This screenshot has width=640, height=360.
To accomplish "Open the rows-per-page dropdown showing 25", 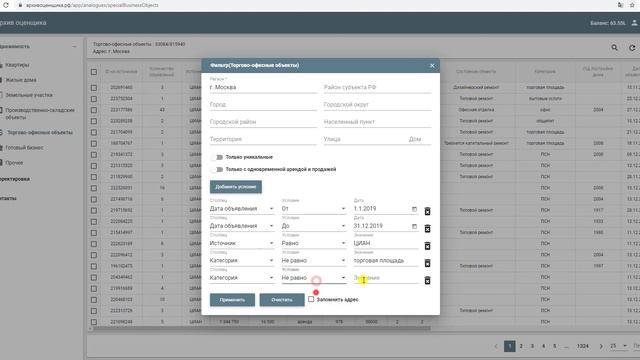I will point(618,346).
